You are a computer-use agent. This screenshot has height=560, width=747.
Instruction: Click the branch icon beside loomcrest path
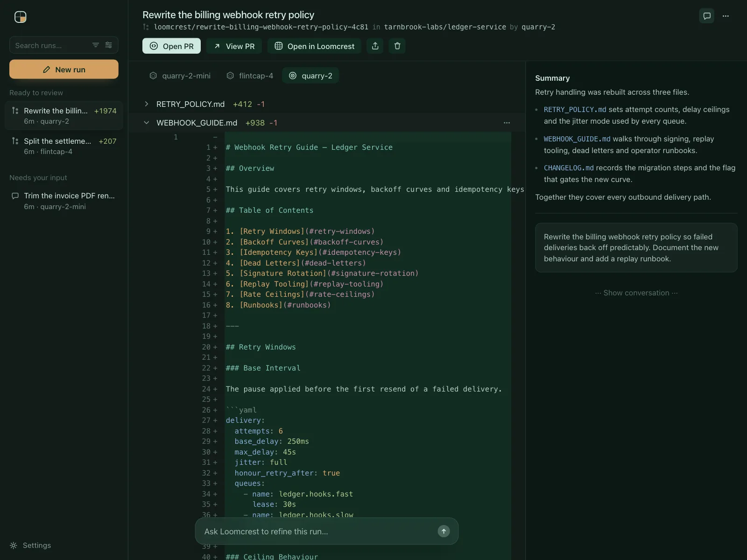click(146, 27)
